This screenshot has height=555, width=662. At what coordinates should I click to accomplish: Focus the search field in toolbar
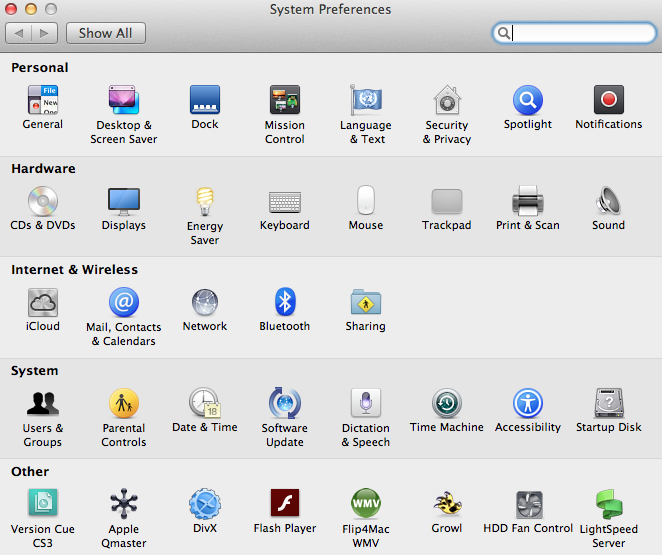(574, 33)
